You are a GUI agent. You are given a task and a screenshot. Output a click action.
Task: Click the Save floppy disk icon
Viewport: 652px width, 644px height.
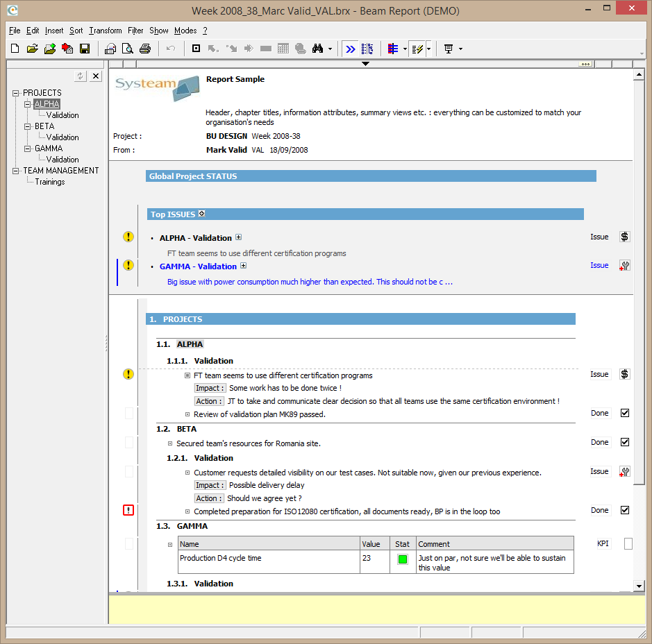(85, 49)
